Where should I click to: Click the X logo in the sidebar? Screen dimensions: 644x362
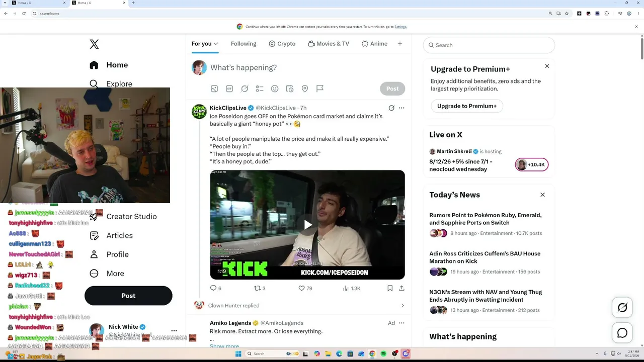tap(94, 44)
